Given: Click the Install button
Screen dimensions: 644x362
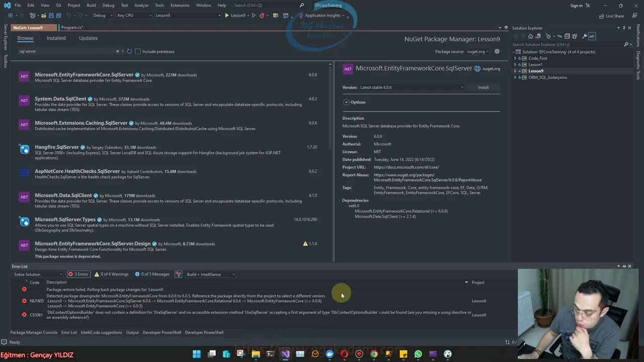Looking at the screenshot, I should pyautogui.click(x=483, y=87).
